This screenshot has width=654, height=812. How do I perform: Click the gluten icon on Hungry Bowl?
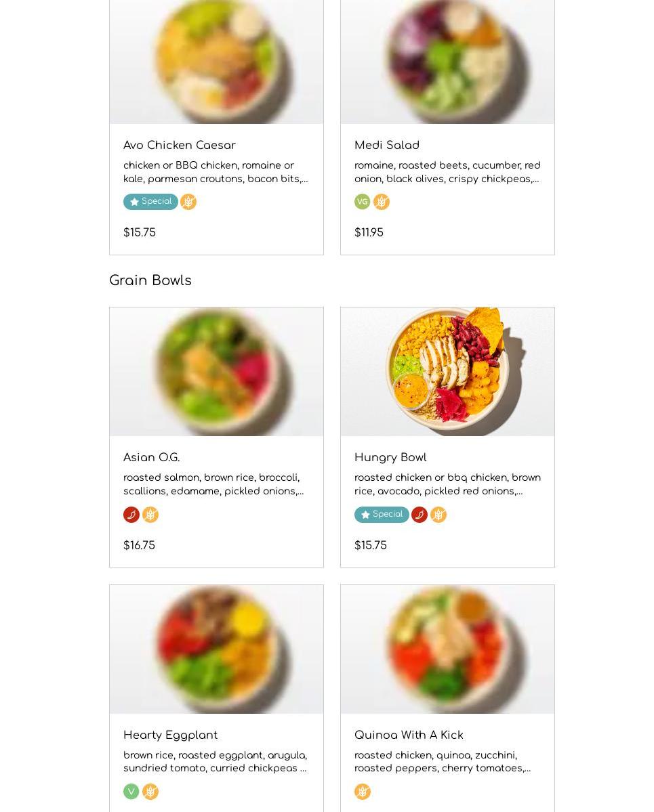click(438, 515)
